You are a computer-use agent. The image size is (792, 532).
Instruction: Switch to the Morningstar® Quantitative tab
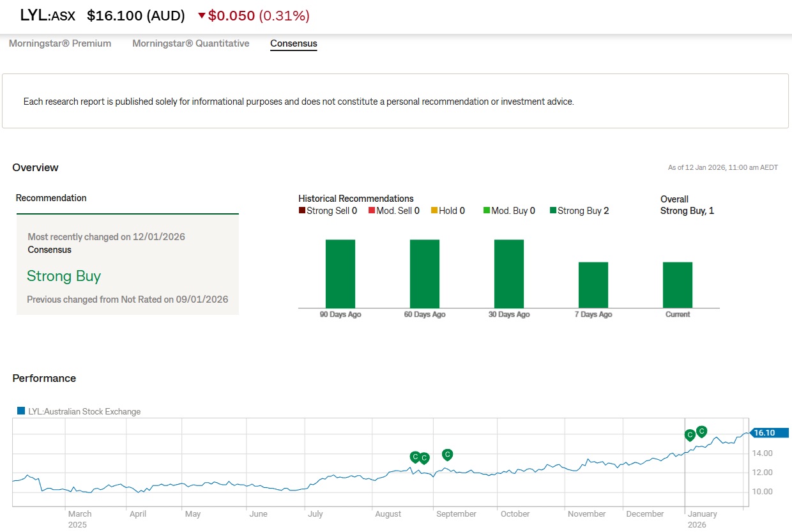tap(190, 43)
